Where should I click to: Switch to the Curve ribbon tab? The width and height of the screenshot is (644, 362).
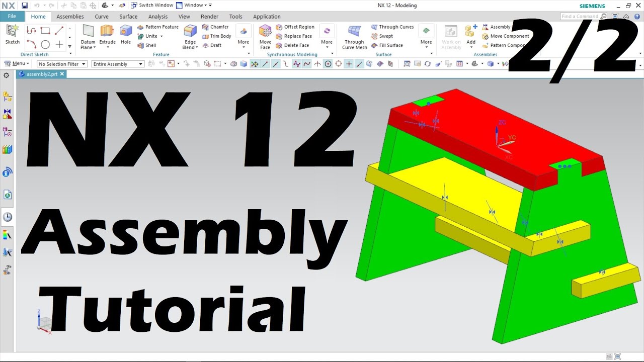click(x=102, y=17)
